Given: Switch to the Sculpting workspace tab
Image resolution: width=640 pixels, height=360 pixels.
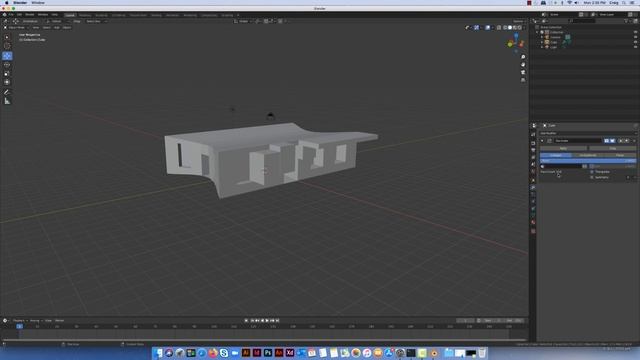Looking at the screenshot, I should tap(101, 15).
